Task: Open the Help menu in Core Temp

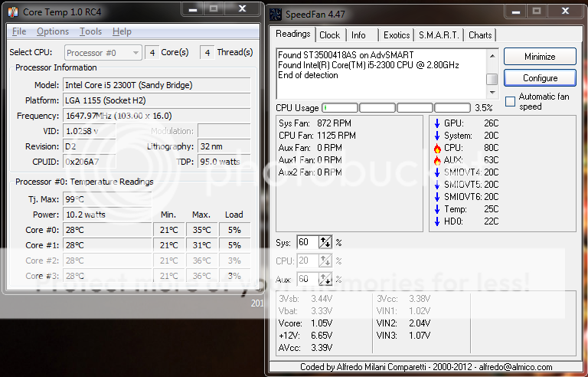Action: (x=122, y=31)
